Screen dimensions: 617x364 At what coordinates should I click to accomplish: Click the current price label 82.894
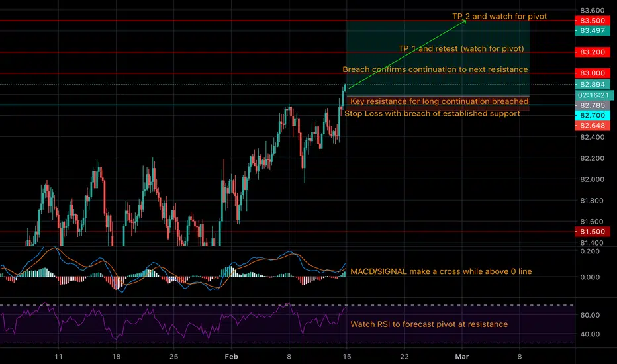(593, 85)
